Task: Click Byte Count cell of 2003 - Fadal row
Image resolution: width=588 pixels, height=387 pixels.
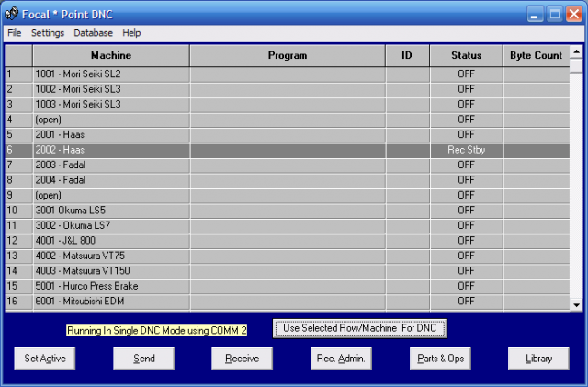Action: pos(537,165)
